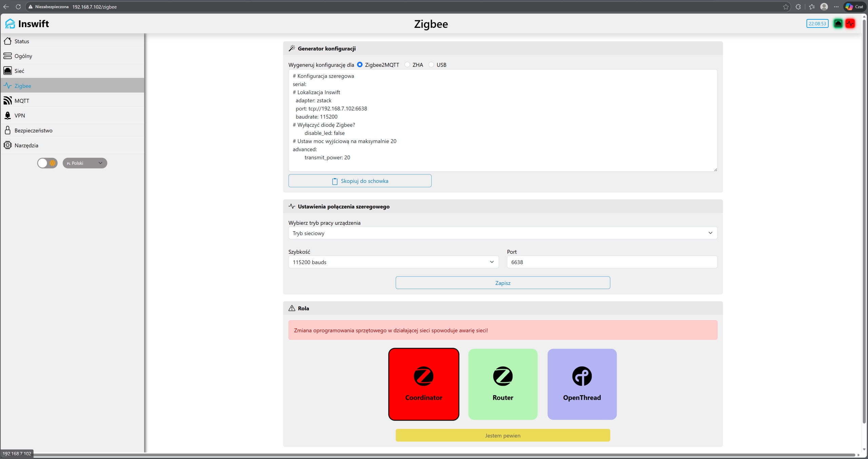This screenshot has width=868, height=459.
Task: Open the MQTT sidebar menu item
Action: pyautogui.click(x=22, y=101)
